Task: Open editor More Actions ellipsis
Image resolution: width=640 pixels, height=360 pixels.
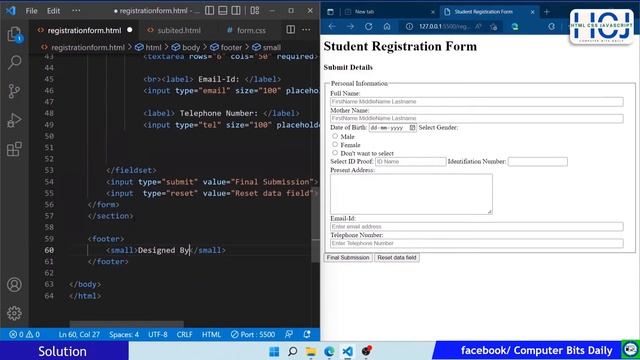Action: point(306,29)
